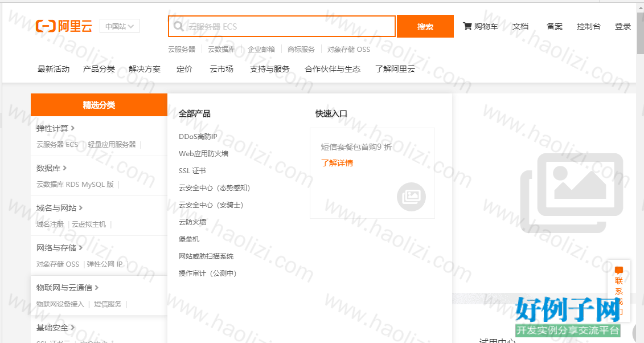Select Web应用防火墙 product

pyautogui.click(x=203, y=154)
